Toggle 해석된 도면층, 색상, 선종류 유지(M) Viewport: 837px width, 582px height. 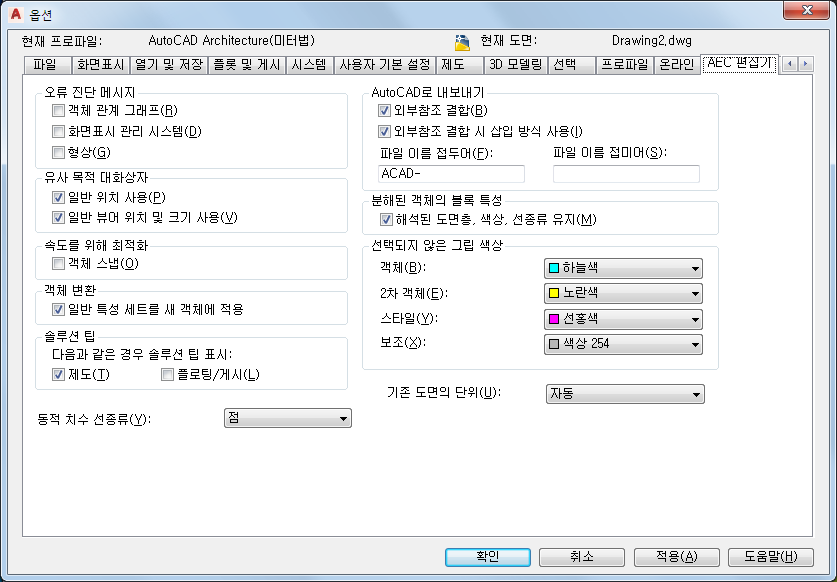pos(386,219)
